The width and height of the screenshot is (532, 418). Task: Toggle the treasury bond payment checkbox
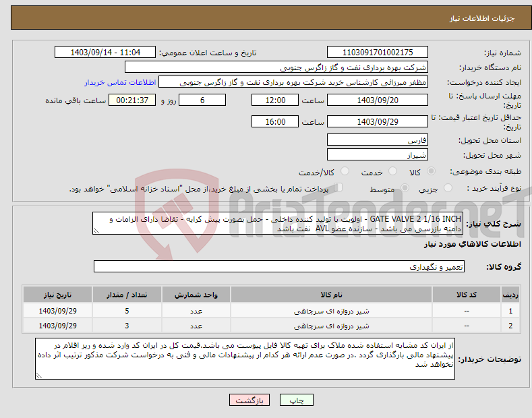338,187
